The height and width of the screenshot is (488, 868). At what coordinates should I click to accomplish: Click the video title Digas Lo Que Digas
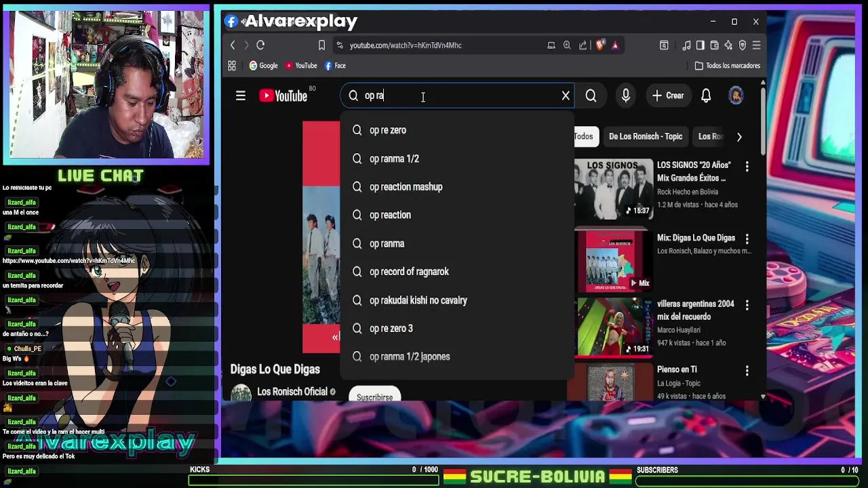point(275,369)
